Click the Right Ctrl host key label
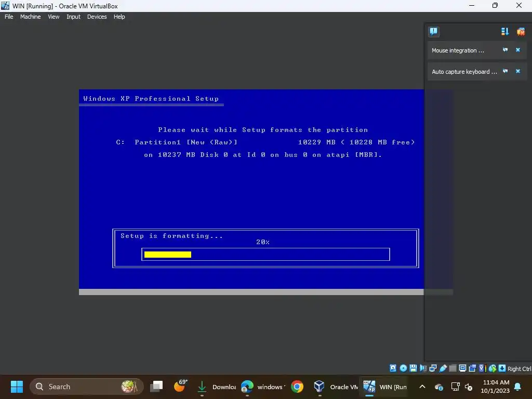 520,369
